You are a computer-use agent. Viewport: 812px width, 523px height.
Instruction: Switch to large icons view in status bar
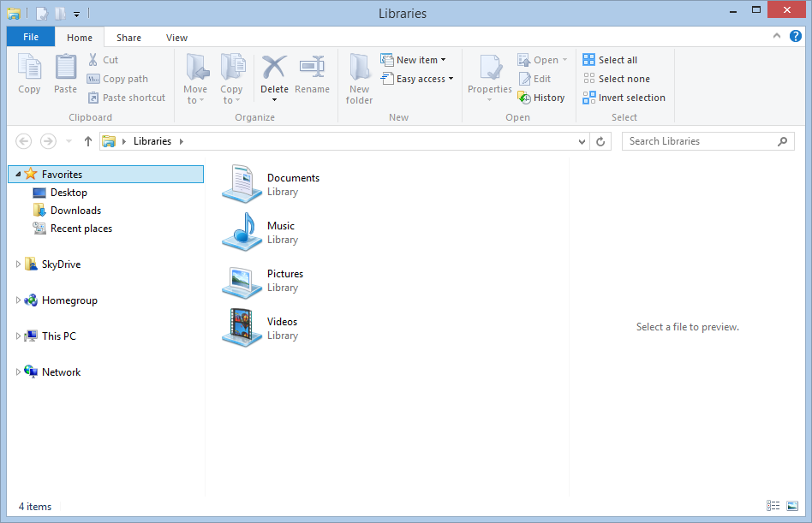(792, 506)
